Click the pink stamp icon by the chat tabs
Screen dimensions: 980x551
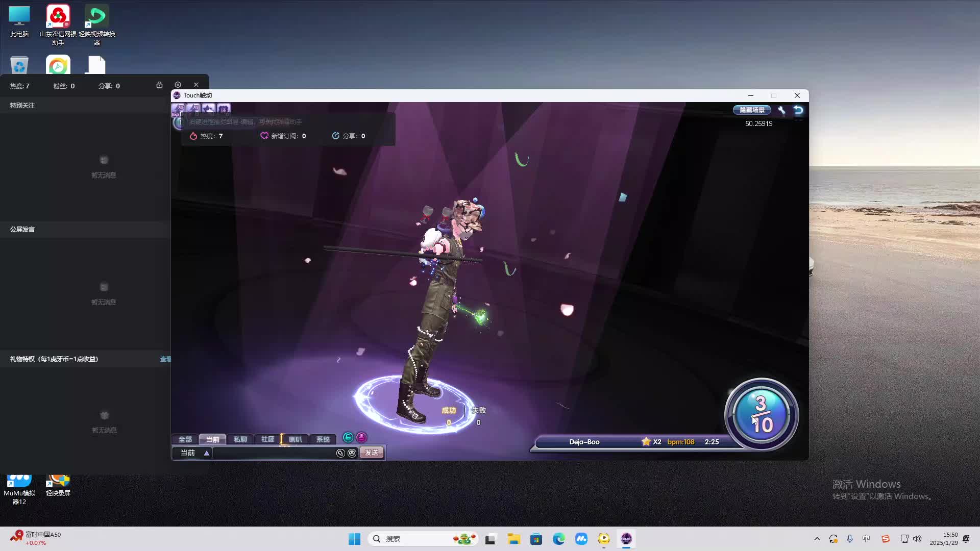pos(361,438)
